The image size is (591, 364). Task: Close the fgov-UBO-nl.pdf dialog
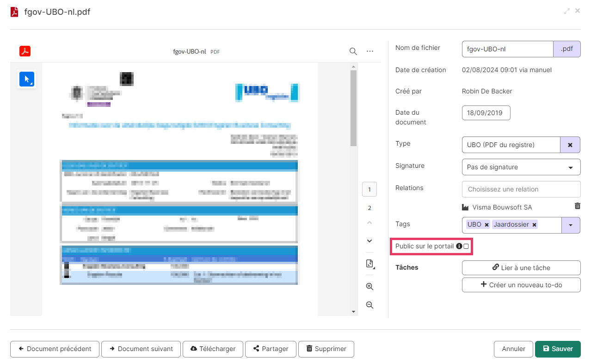(578, 11)
